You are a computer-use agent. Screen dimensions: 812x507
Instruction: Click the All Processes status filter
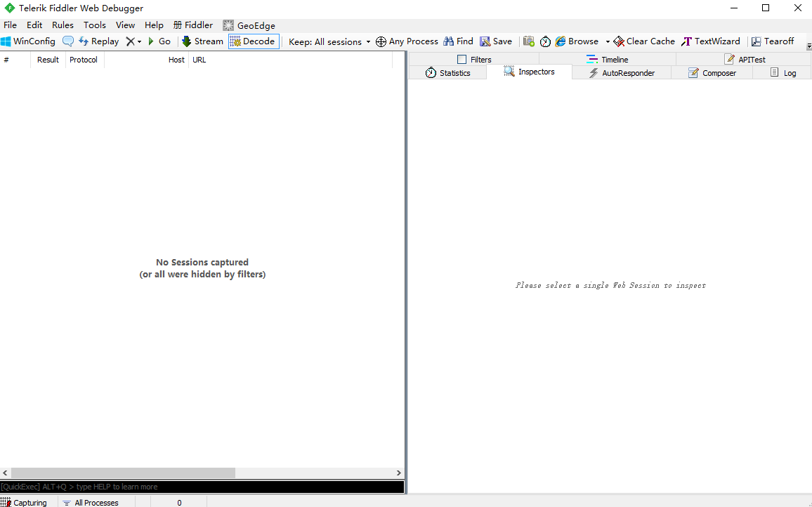91,502
